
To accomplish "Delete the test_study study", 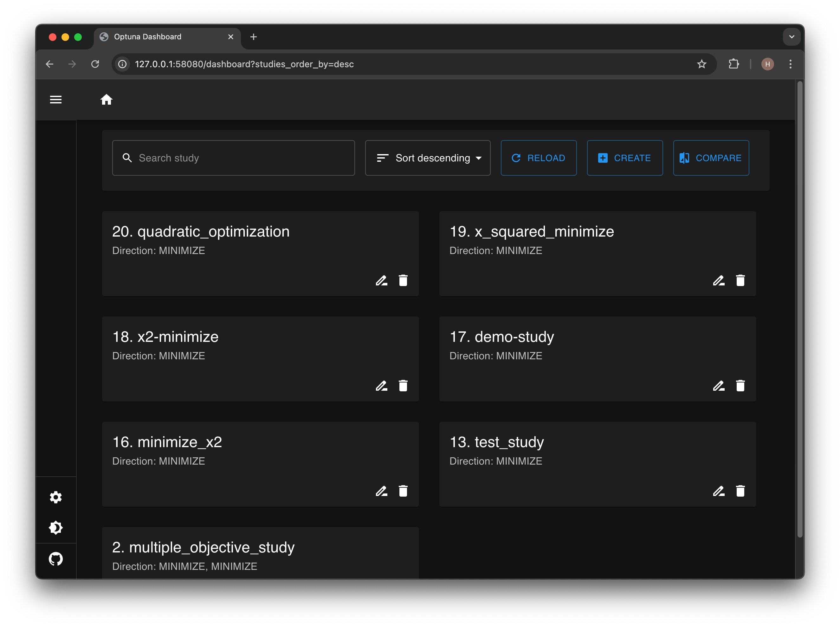I will point(740,491).
